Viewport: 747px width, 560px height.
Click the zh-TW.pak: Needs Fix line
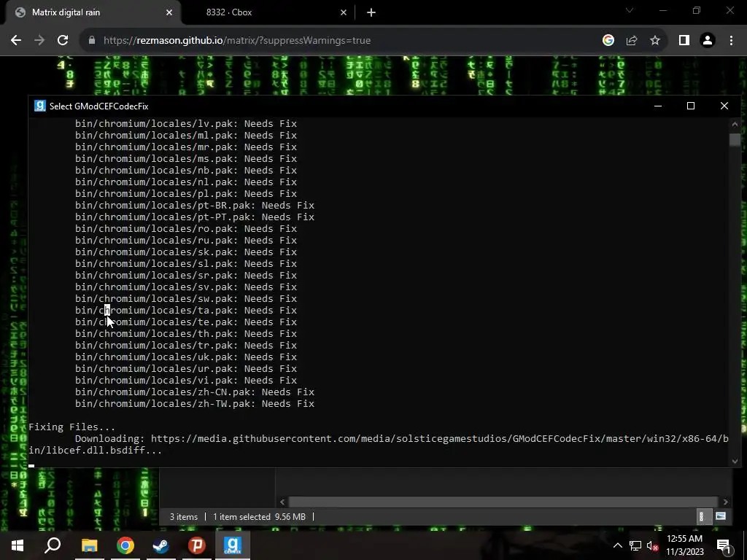coord(194,404)
